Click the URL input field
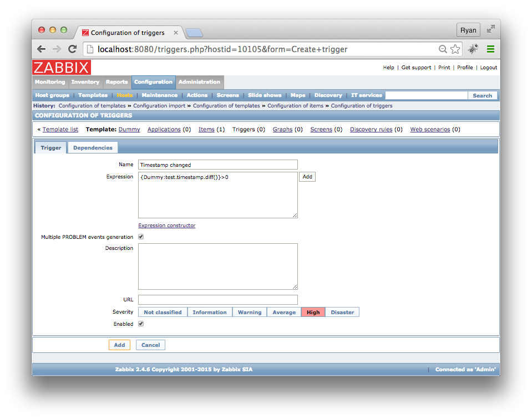 pyautogui.click(x=218, y=300)
